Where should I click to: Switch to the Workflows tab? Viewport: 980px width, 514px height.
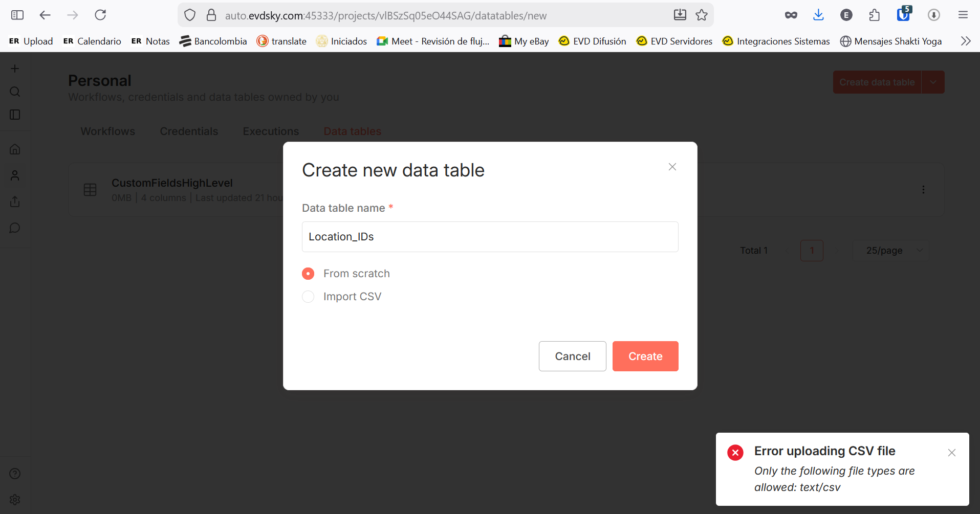click(x=108, y=131)
